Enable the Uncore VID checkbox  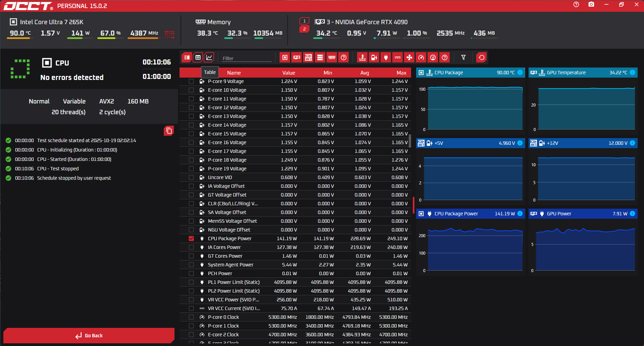click(x=191, y=177)
